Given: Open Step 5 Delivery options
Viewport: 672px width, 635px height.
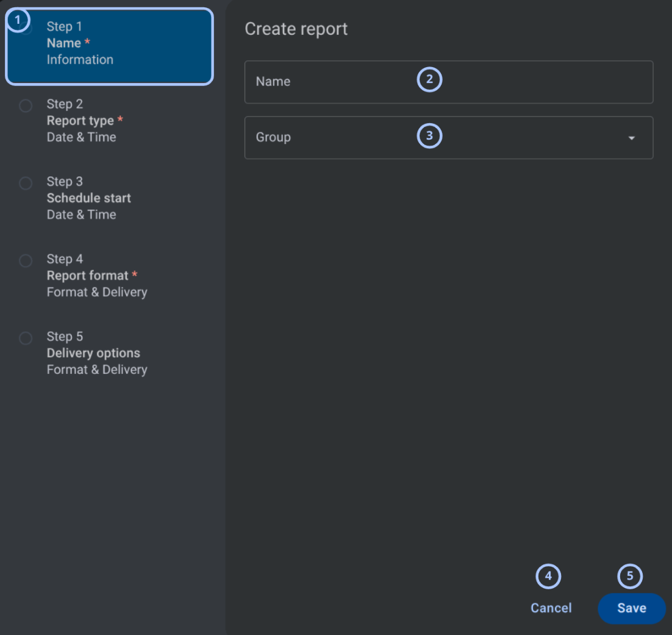Looking at the screenshot, I should [x=109, y=353].
